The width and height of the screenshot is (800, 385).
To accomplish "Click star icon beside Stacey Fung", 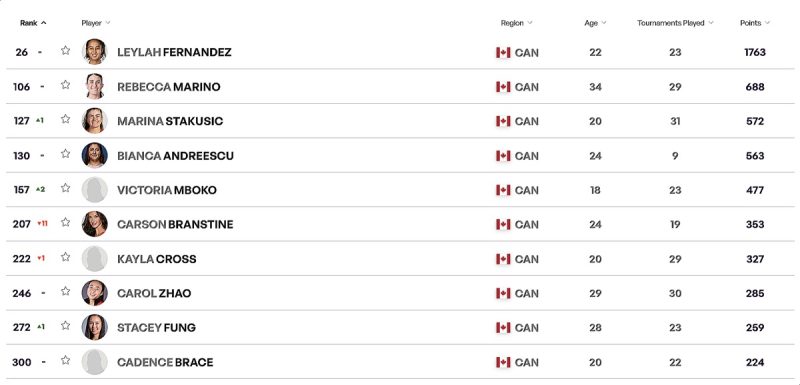I will (65, 325).
